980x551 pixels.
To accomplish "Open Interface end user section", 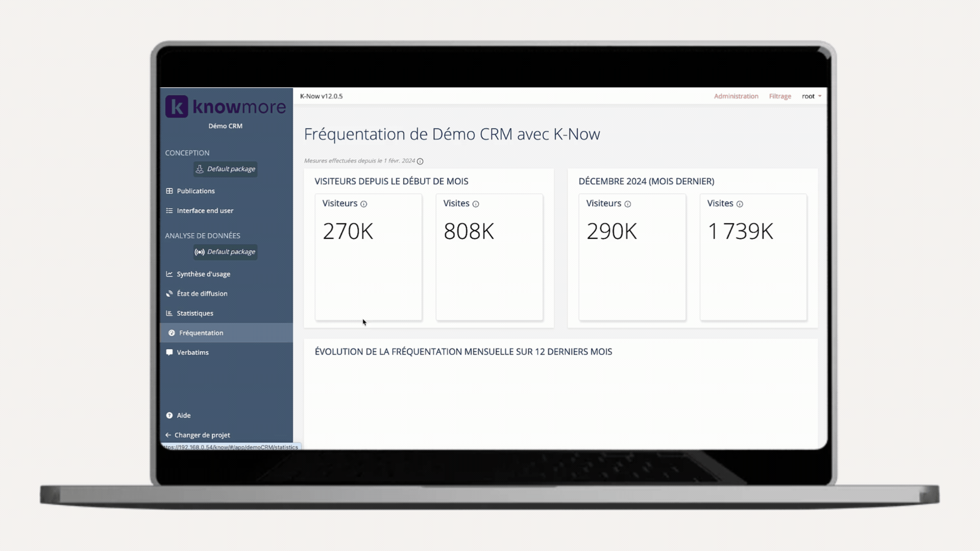I will click(x=226, y=211).
